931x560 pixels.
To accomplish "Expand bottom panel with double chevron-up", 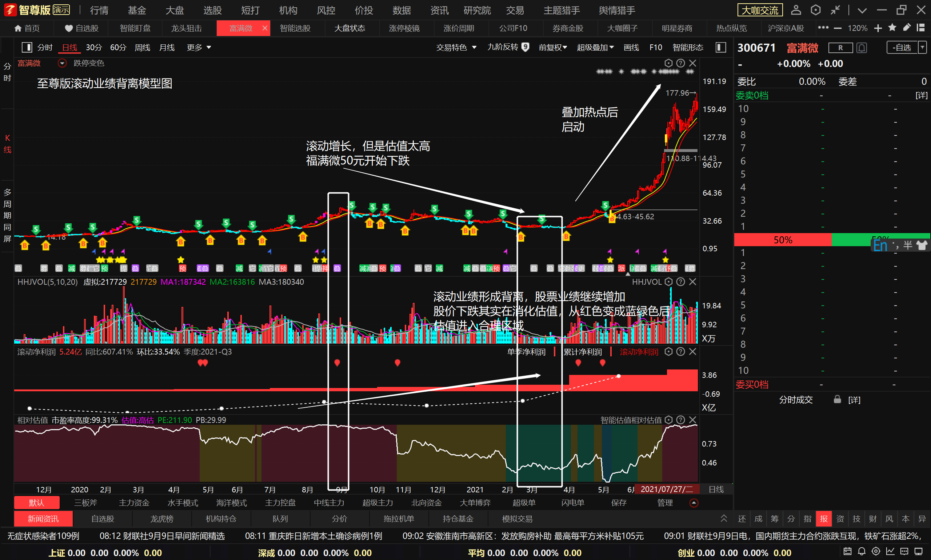I will pyautogui.click(x=723, y=518).
